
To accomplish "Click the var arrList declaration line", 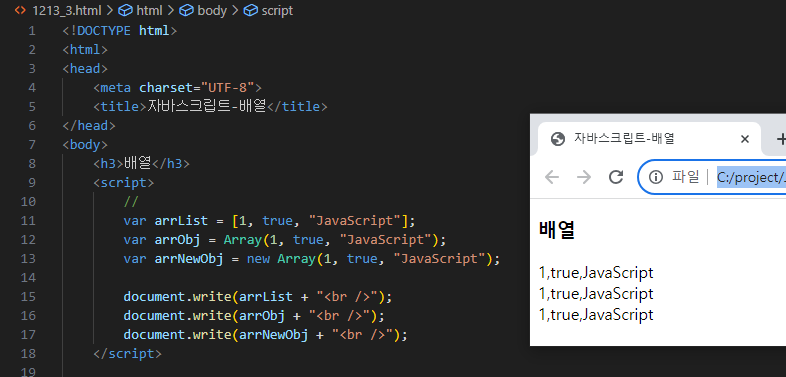I will (270, 221).
